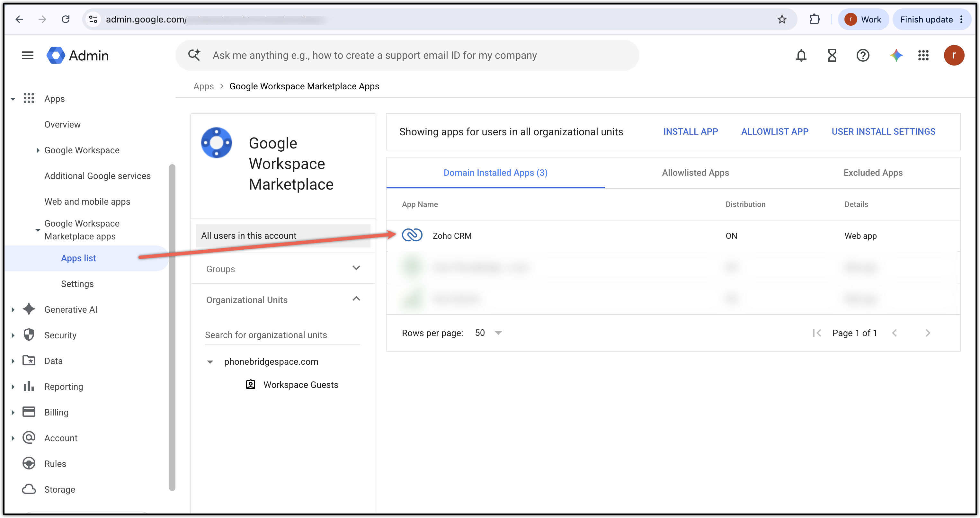Screen dimensions: 980x518
Task: Open Additional Google services
Action: [x=97, y=176]
